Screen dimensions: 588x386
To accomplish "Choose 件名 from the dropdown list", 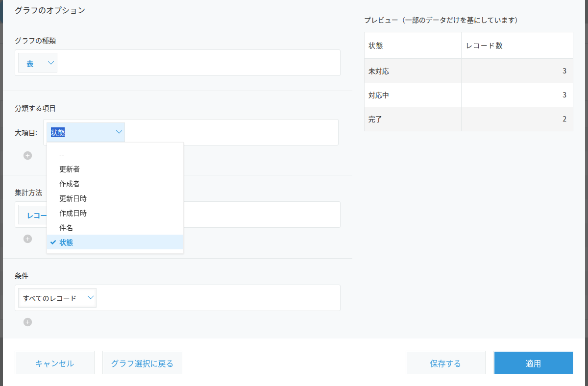I will pos(115,228).
